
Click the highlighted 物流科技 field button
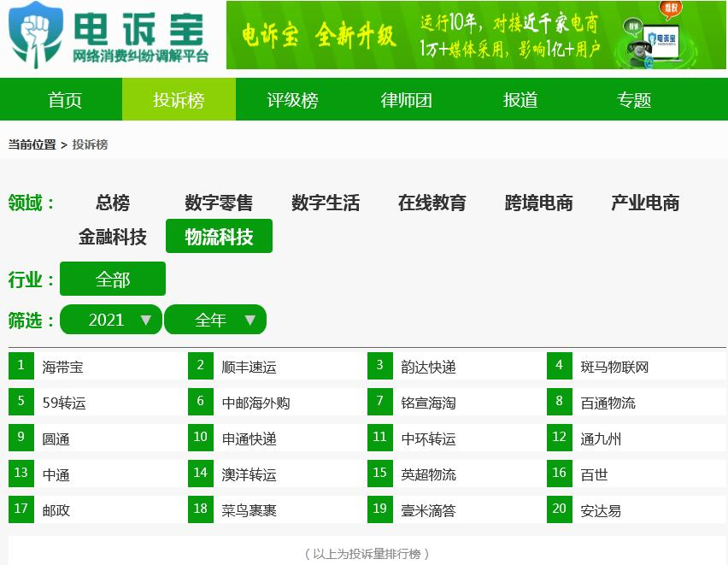tap(219, 236)
